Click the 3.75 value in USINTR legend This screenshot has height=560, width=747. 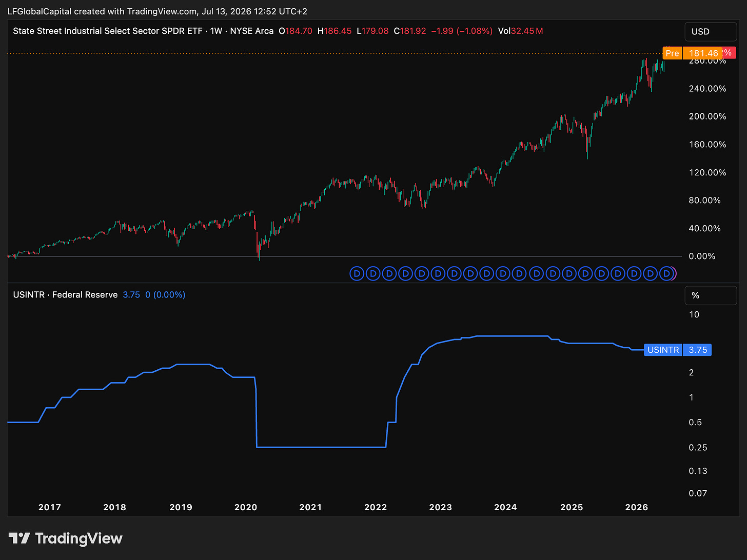coord(131,295)
